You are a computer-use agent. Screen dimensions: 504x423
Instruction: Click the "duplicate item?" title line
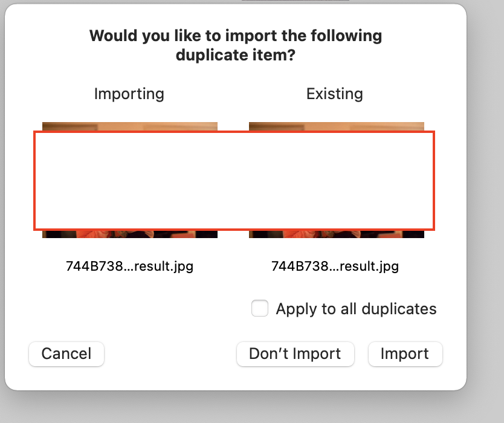tap(236, 55)
